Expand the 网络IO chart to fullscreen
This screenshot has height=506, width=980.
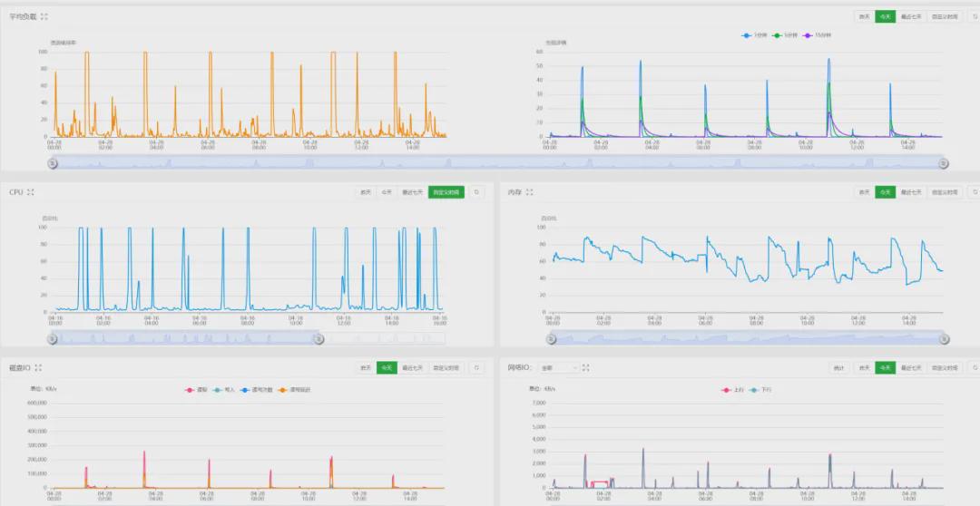tap(585, 368)
